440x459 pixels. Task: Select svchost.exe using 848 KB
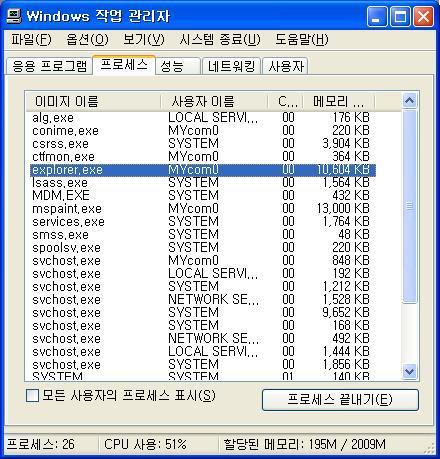203,261
